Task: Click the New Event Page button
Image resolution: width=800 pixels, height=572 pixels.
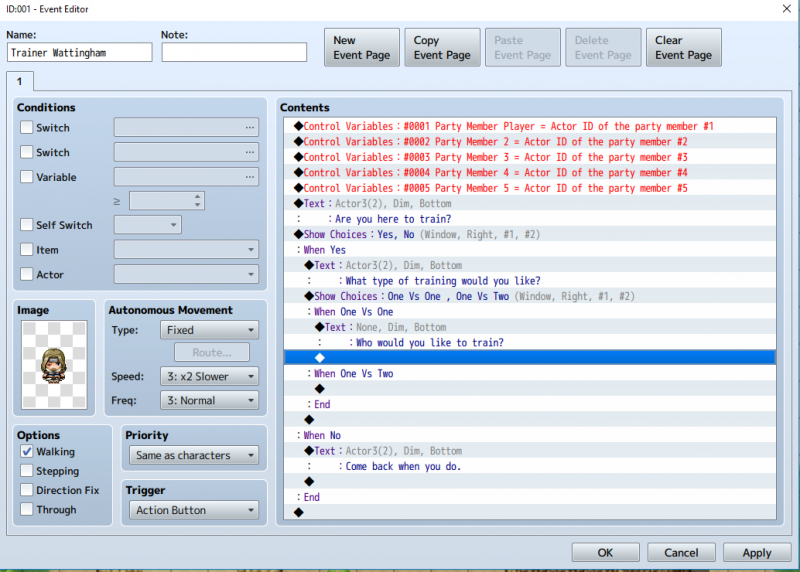Action: pos(362,47)
